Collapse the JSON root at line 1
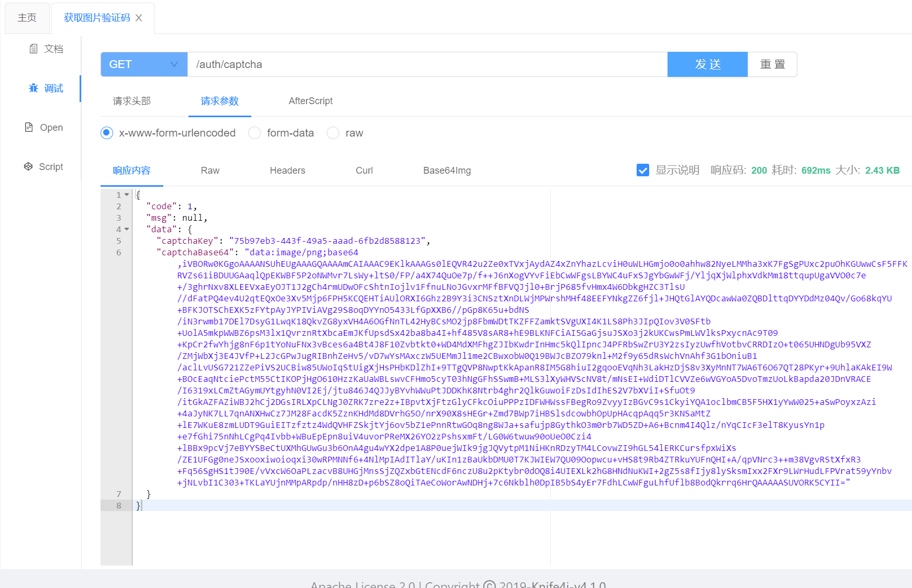The height and width of the screenshot is (588, 912). (x=127, y=195)
